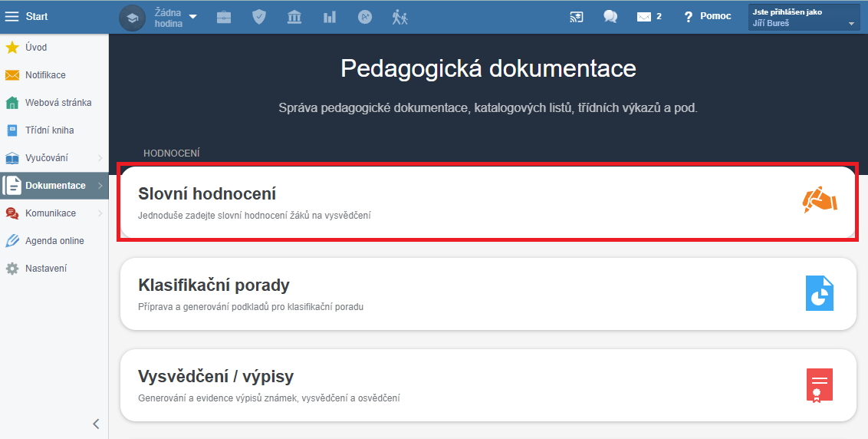Click the envelope icon next to Notifikace
868x439 pixels.
pyautogui.click(x=12, y=75)
